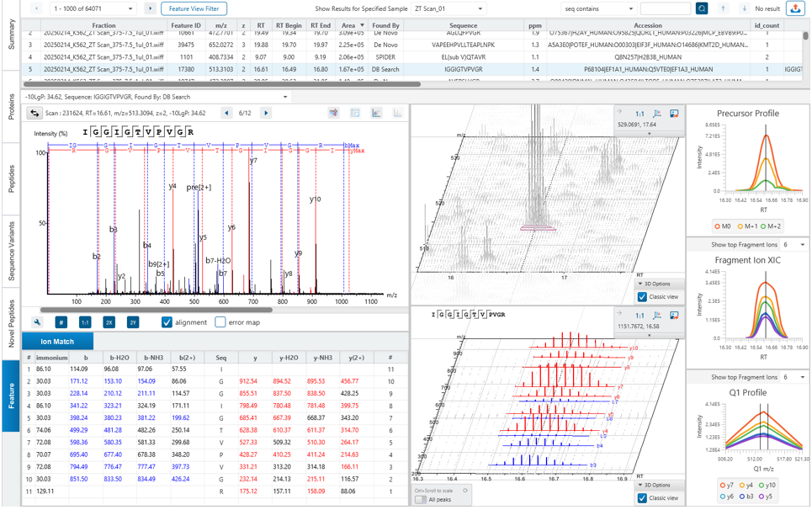Switch to the Proteins side tab

pyautogui.click(x=11, y=107)
